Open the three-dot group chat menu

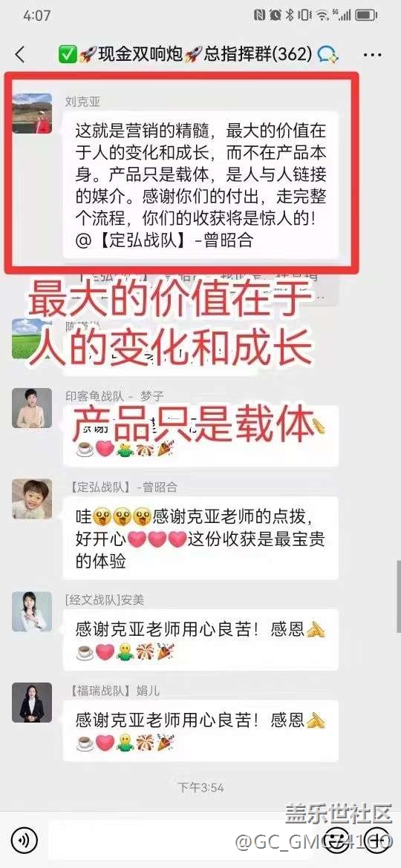pyautogui.click(x=372, y=54)
